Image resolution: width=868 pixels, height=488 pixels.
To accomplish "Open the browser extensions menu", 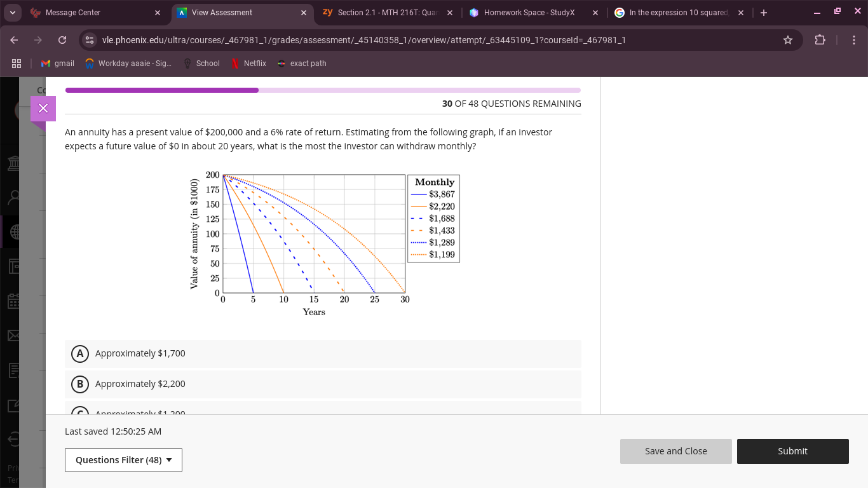I will (x=820, y=40).
